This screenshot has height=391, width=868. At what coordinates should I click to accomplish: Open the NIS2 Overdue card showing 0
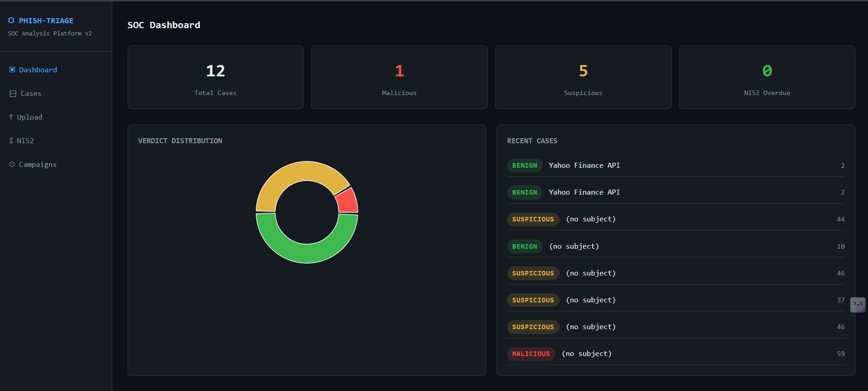[x=767, y=77]
